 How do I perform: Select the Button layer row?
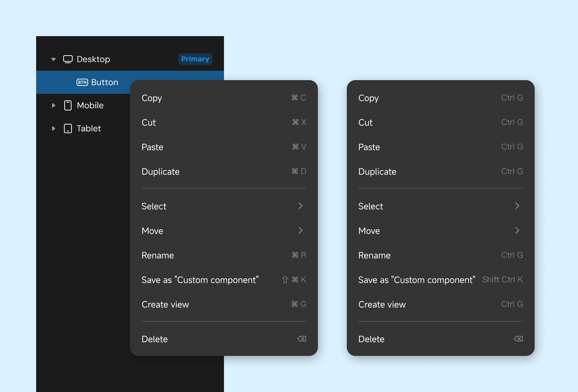tap(130, 82)
